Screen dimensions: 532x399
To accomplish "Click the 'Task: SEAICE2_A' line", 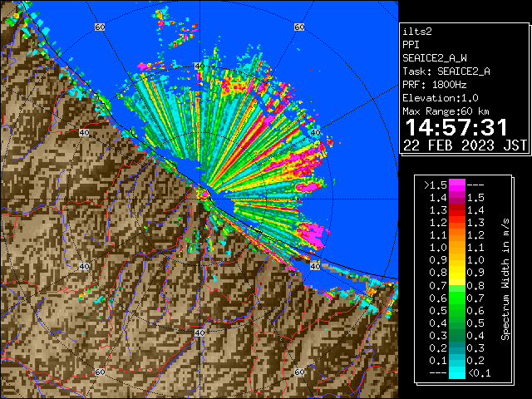I will pos(446,71).
